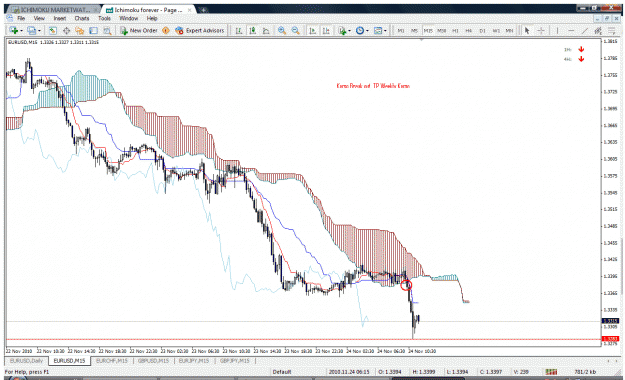Click the Default profile status bar entry
The width and height of the screenshot is (625, 380).
(282, 372)
